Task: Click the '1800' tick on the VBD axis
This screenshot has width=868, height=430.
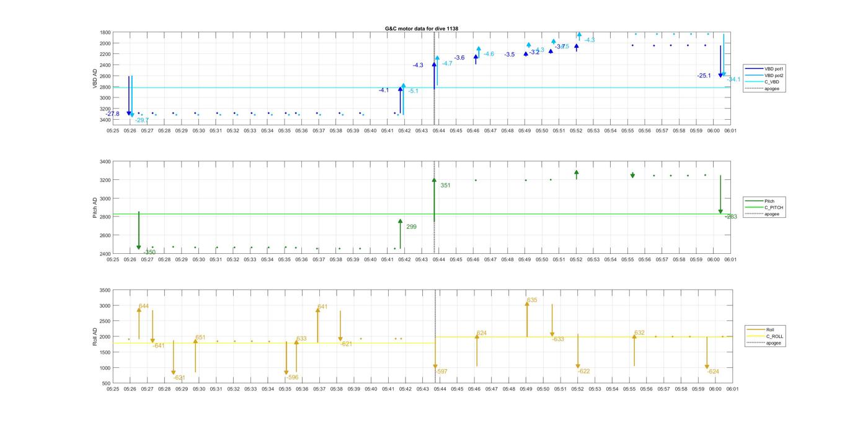Action: 105,32
